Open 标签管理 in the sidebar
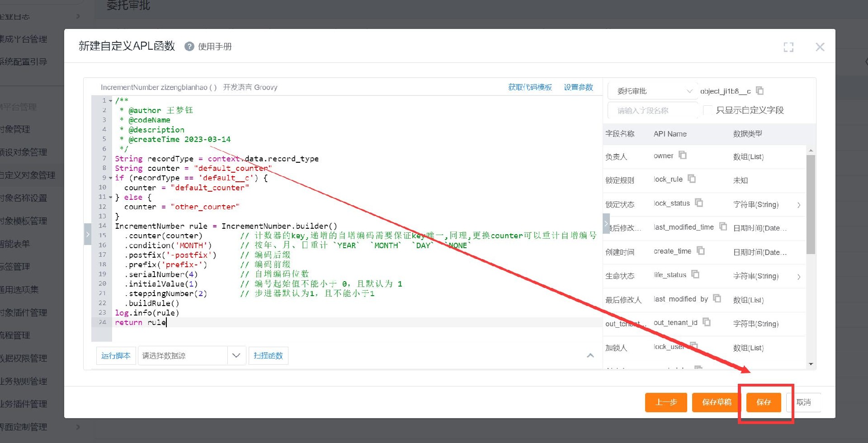Screen dimensions: 868x443 pyautogui.click(x=15, y=267)
